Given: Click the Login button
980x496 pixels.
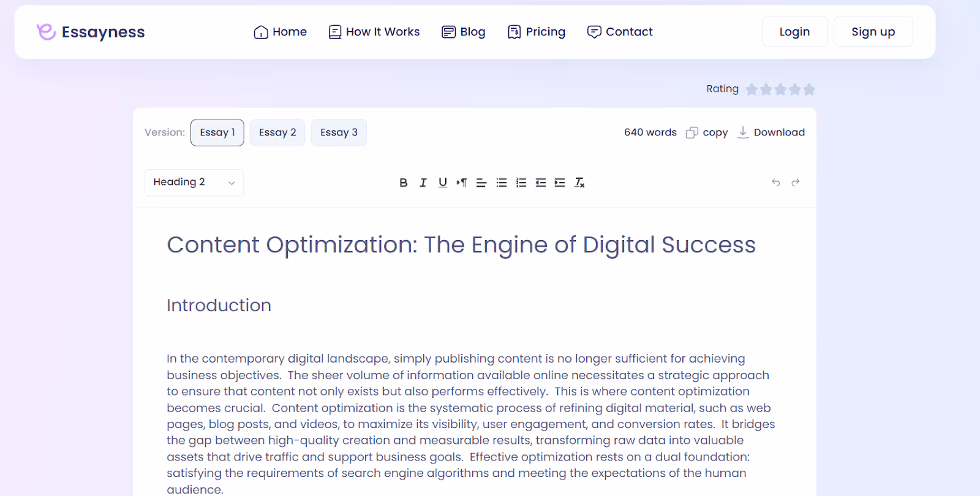Looking at the screenshot, I should (x=794, y=32).
